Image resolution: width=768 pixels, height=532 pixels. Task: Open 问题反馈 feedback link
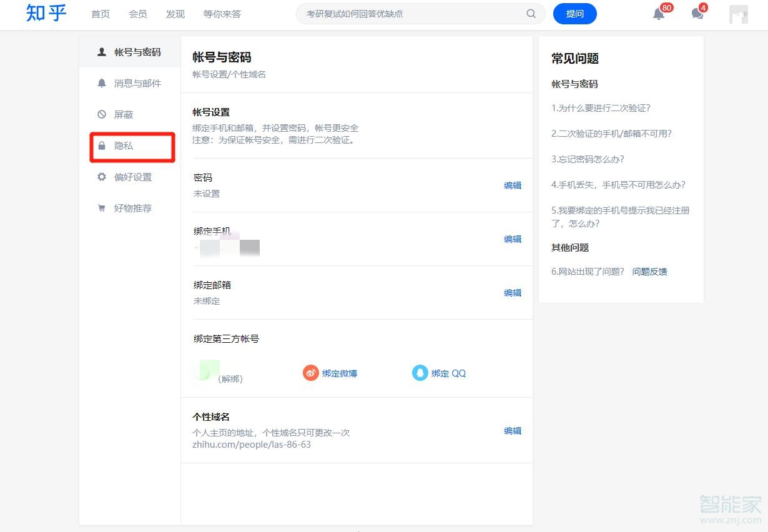[650, 271]
